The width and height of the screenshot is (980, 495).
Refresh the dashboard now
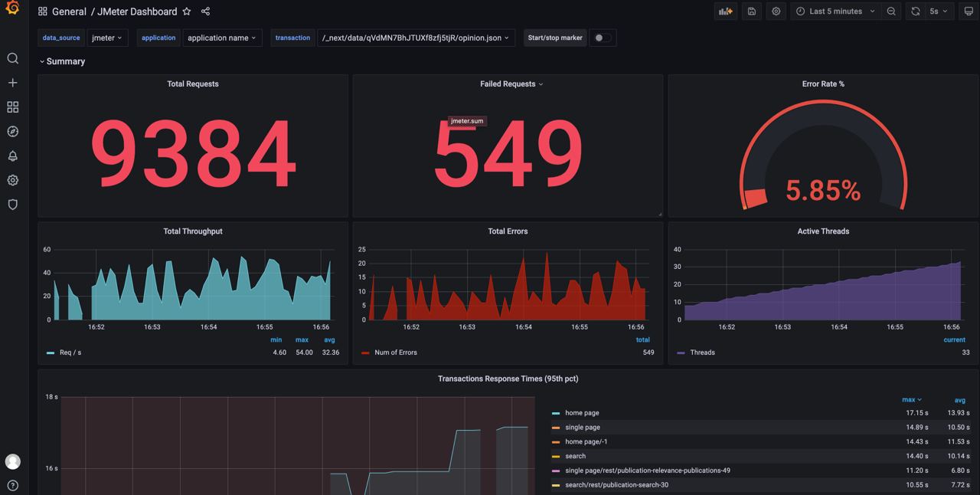click(915, 11)
